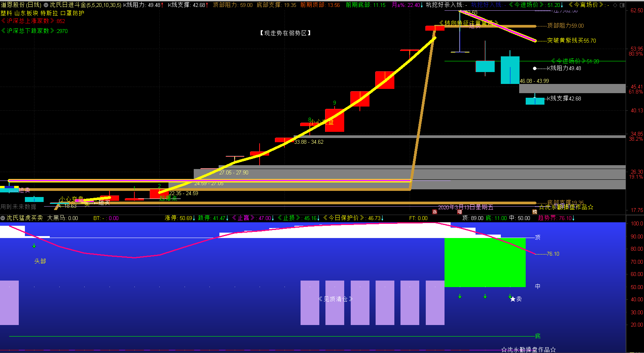Click the 增 marker under the chart
This screenshot has width=644, height=353.
tap(459, 212)
